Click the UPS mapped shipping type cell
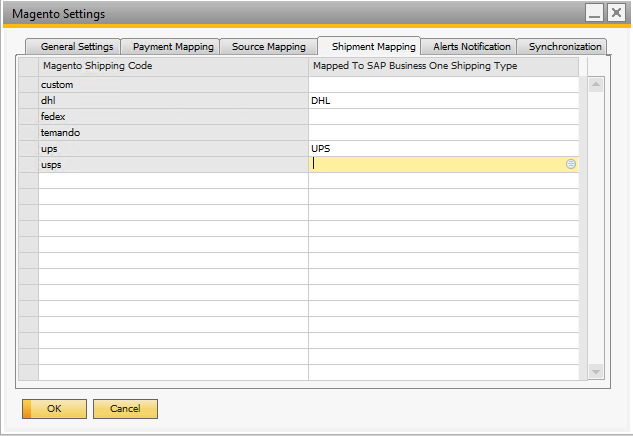Screen dimensions: 633x436 (443, 149)
